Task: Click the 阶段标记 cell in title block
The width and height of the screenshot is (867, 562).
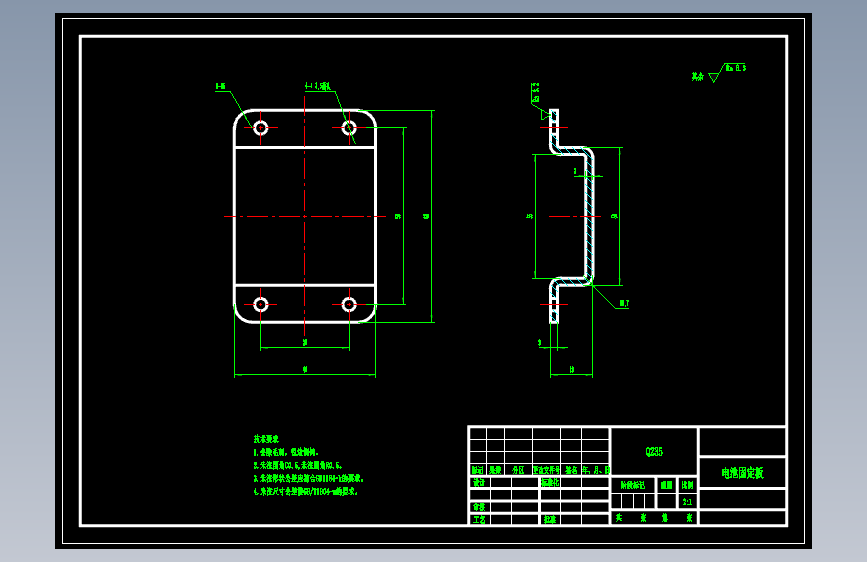Action: (x=633, y=485)
